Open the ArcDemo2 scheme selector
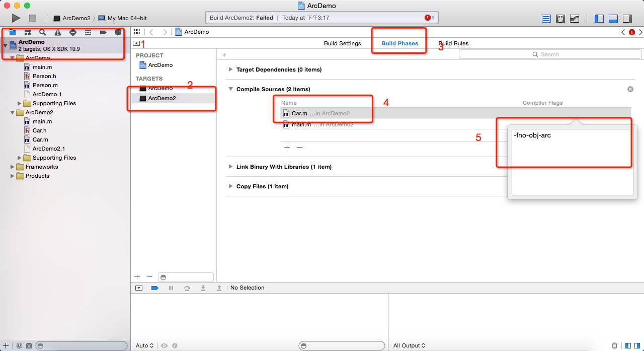This screenshot has width=644, height=351. 72,18
